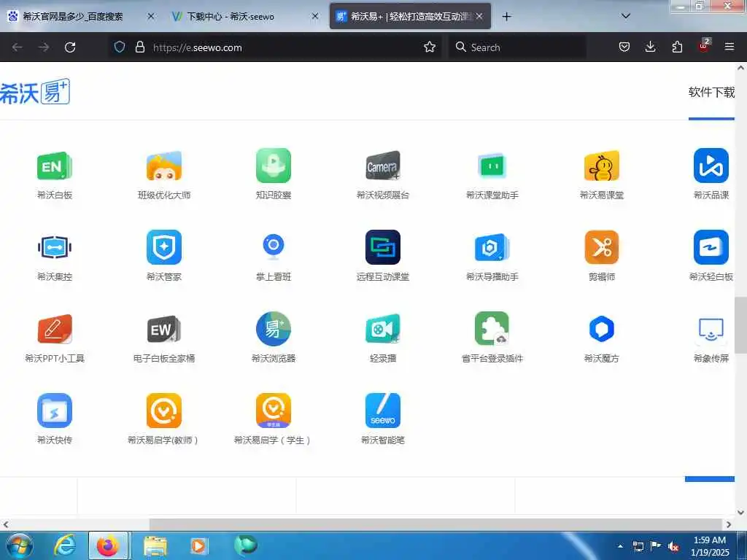
Task: Go back to previous page
Action: (18, 47)
